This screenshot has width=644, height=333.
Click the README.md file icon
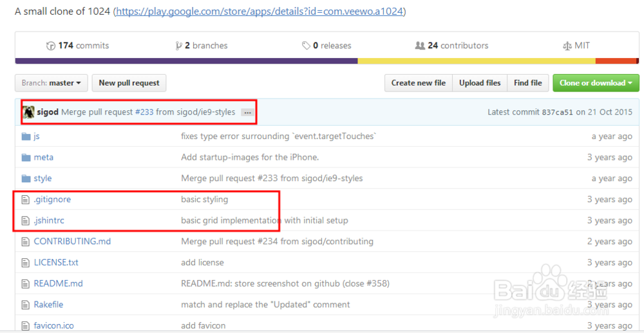click(26, 283)
